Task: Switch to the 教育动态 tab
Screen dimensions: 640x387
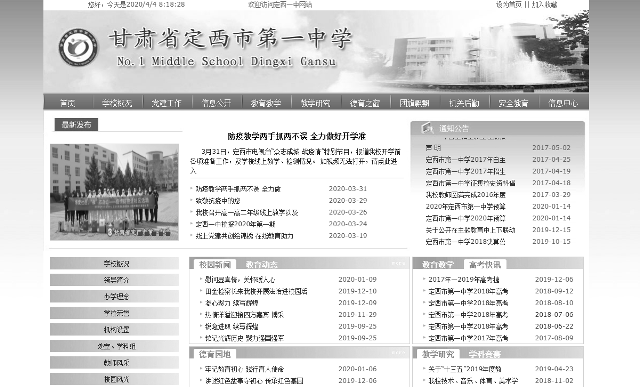Action: tap(261, 265)
